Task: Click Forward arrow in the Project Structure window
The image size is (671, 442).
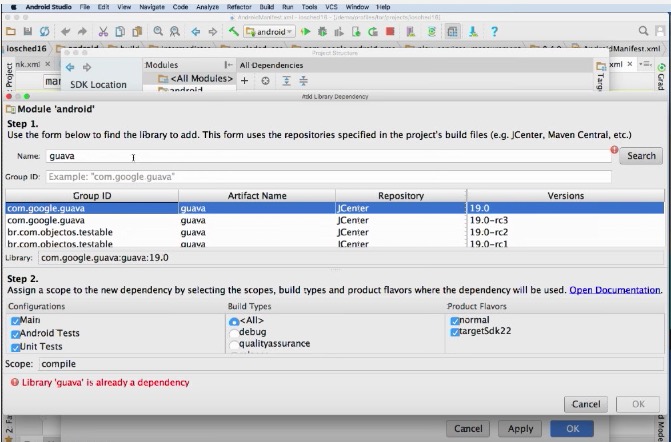Action: (x=87, y=67)
